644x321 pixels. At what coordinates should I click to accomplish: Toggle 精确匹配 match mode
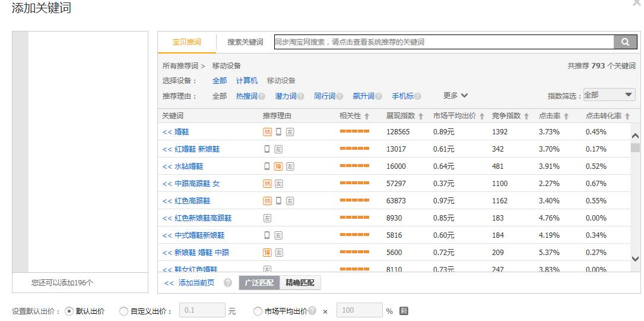[x=300, y=283]
